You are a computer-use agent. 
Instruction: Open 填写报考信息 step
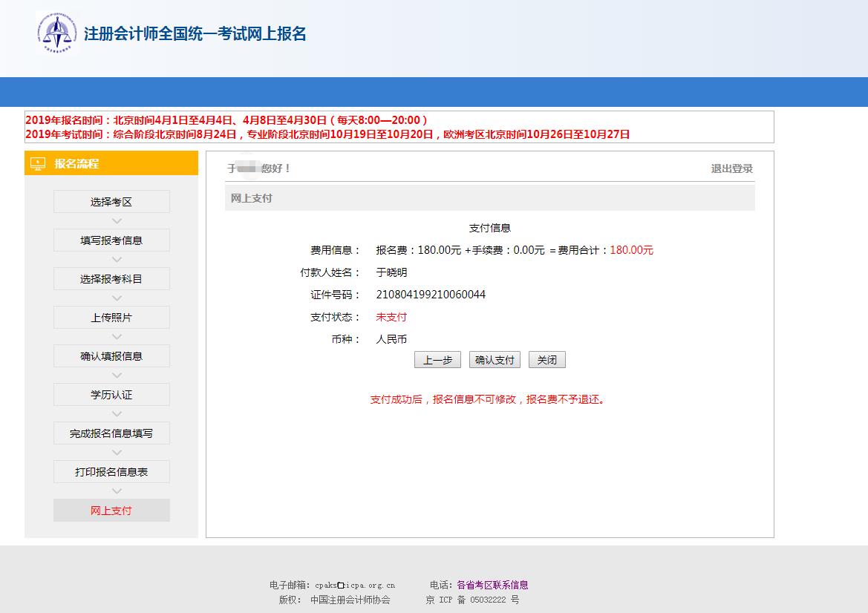coord(111,240)
